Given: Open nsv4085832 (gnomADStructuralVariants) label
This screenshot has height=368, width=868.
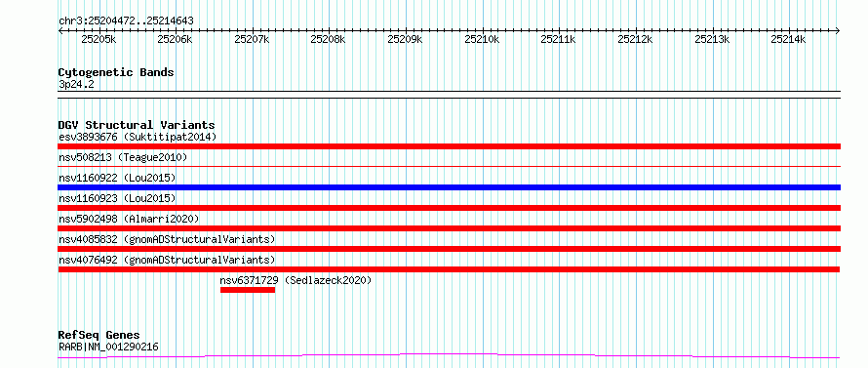Looking at the screenshot, I should [x=167, y=239].
